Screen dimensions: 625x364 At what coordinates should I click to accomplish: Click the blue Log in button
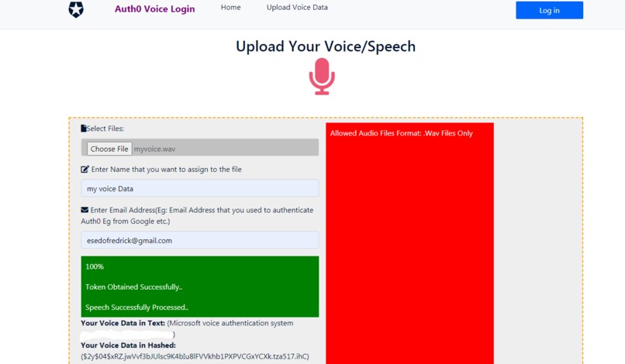[549, 10]
